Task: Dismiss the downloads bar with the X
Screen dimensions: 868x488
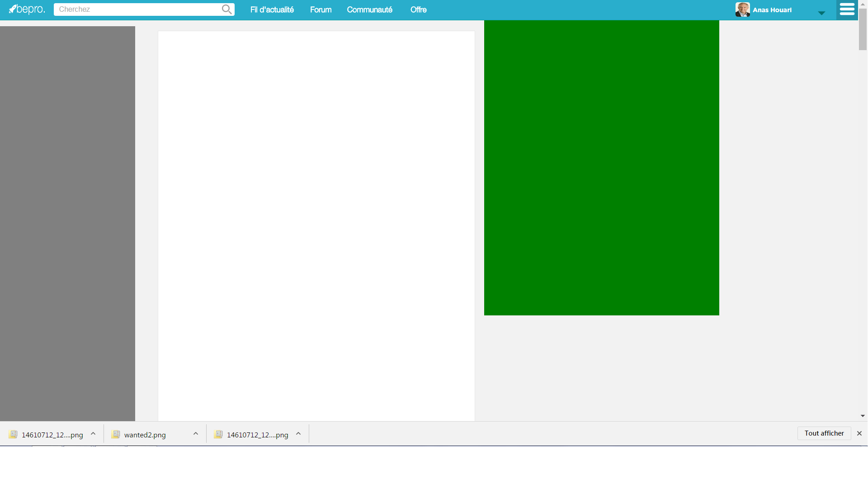Action: [859, 433]
